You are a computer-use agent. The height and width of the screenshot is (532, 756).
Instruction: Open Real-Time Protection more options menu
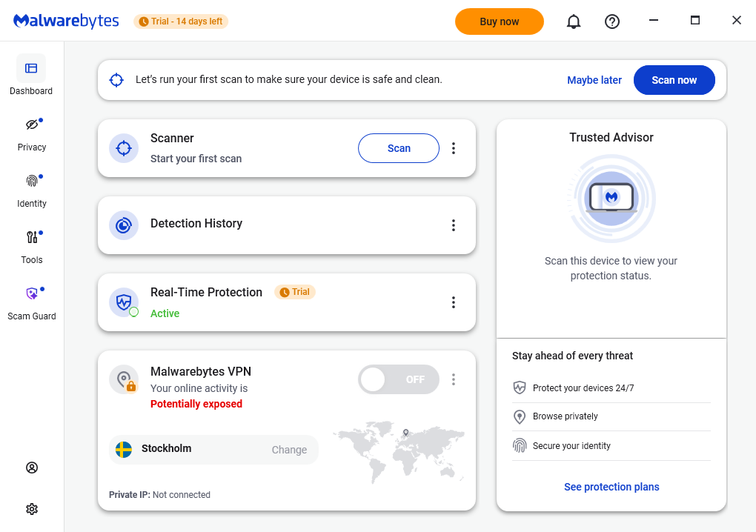click(x=453, y=302)
